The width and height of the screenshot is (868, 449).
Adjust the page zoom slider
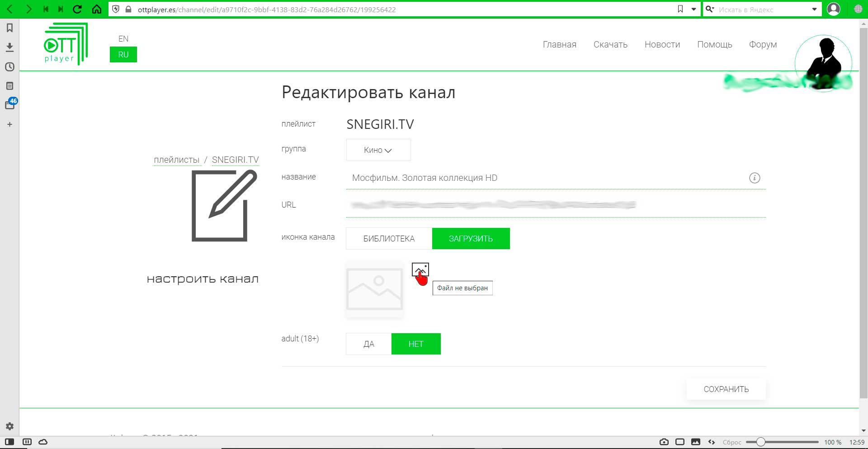(782, 442)
